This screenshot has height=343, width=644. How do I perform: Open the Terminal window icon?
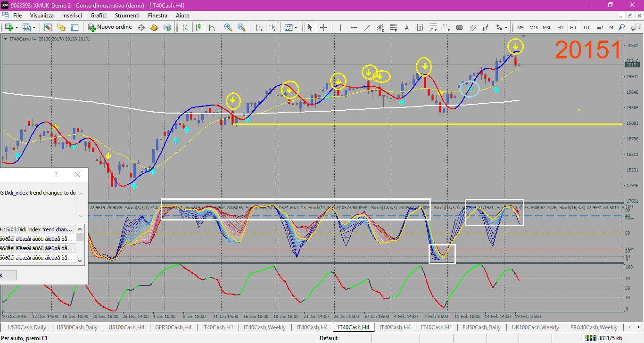click(x=74, y=27)
